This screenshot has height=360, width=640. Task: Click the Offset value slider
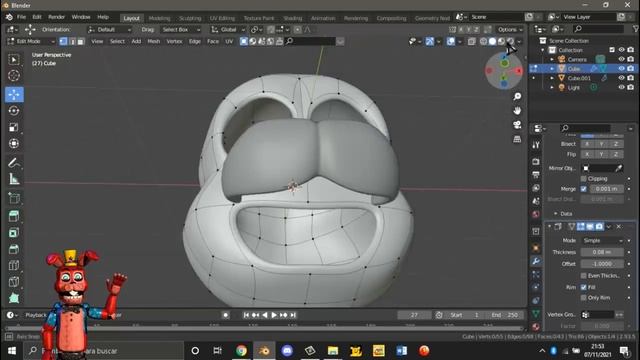602,264
